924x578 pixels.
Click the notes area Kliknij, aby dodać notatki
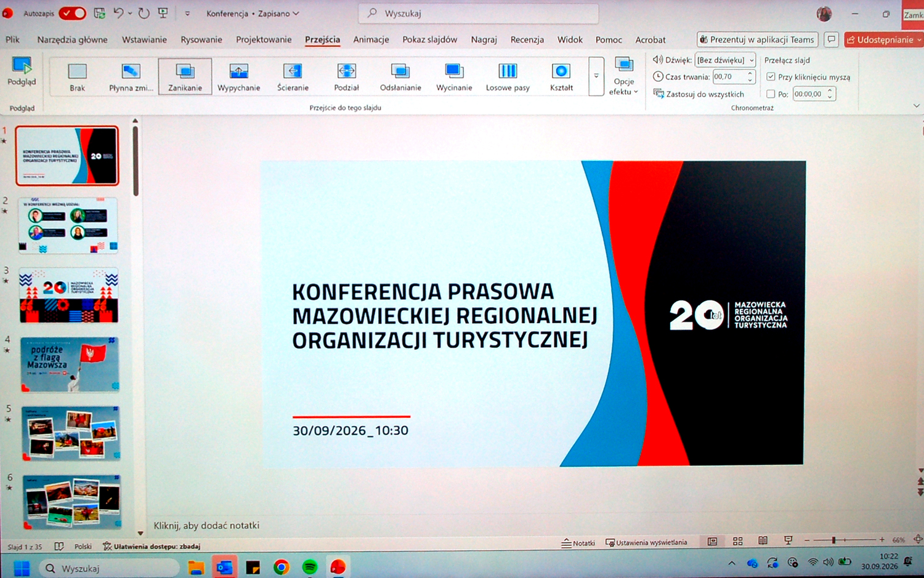pyautogui.click(x=206, y=525)
